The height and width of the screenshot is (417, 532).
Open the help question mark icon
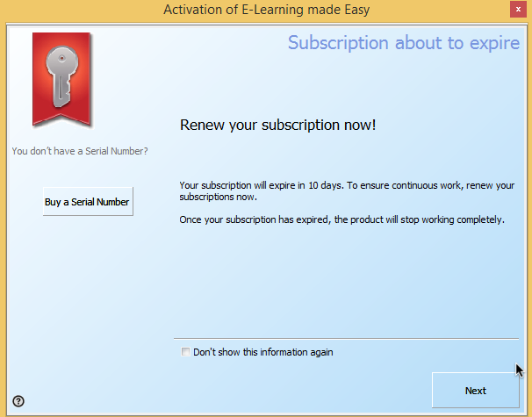coord(18,401)
